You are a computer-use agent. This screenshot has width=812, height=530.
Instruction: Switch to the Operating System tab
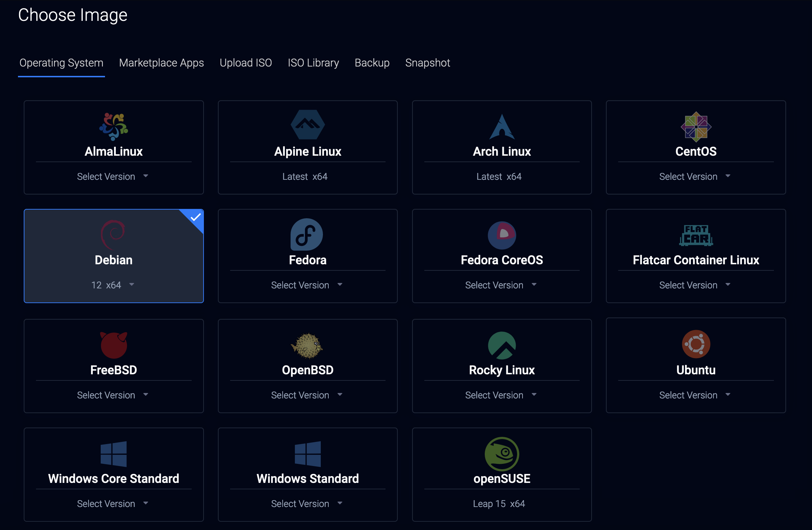tap(61, 63)
